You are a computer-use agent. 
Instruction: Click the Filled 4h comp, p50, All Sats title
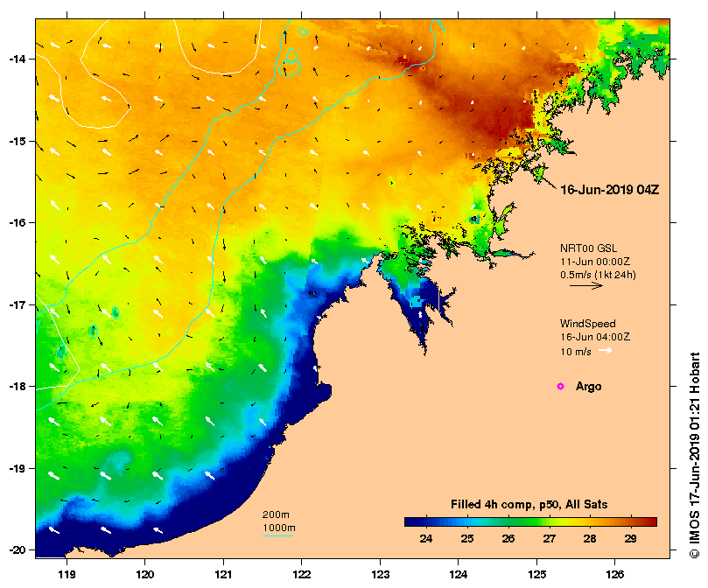point(529,505)
